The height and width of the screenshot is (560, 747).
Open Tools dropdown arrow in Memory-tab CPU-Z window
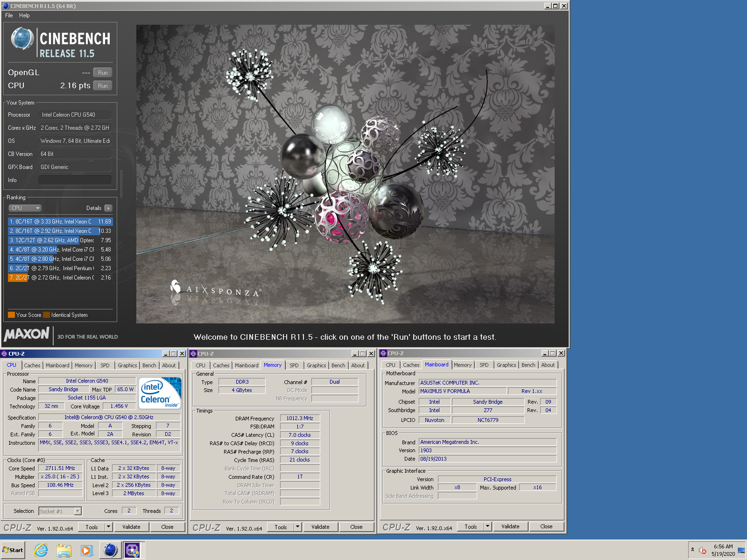[x=297, y=527]
